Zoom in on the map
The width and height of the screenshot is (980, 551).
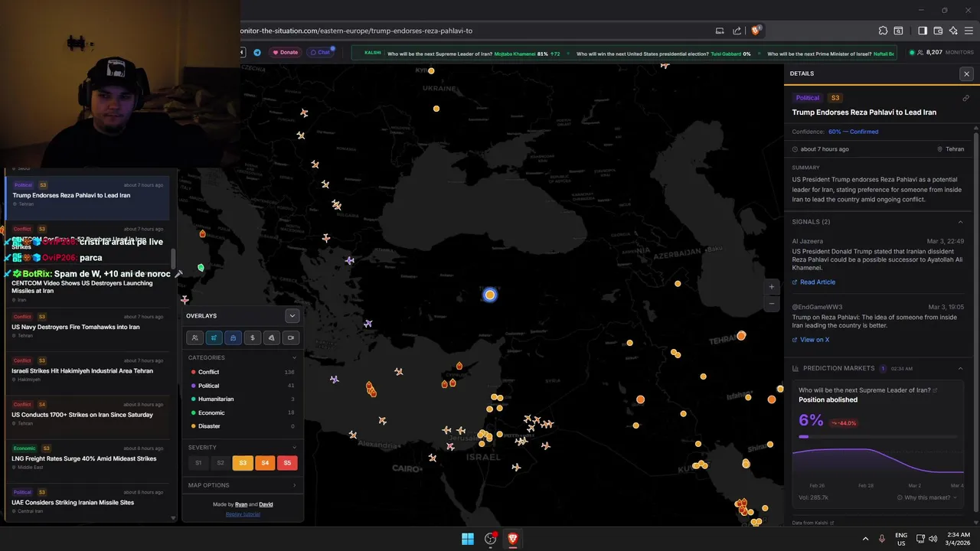(x=772, y=287)
